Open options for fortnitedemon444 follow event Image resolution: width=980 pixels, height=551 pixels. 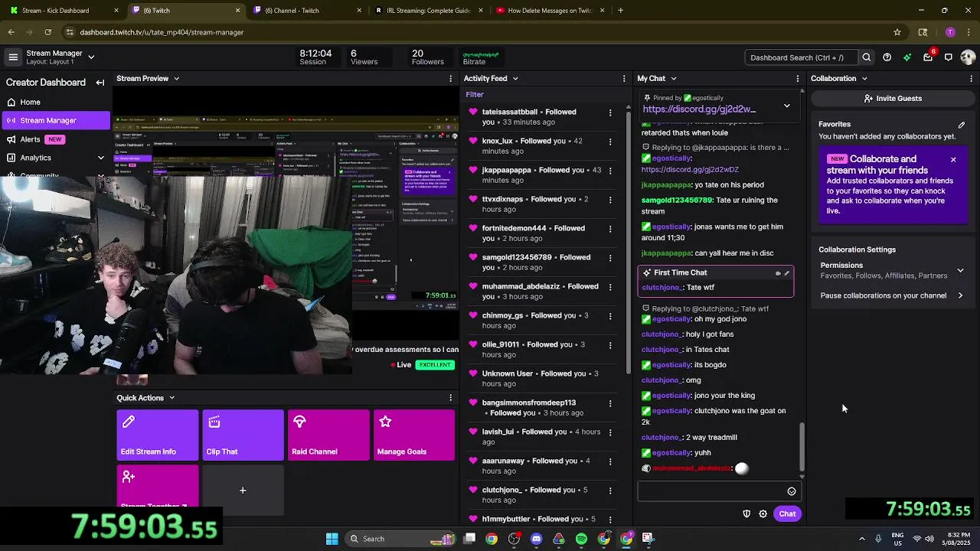pos(610,229)
